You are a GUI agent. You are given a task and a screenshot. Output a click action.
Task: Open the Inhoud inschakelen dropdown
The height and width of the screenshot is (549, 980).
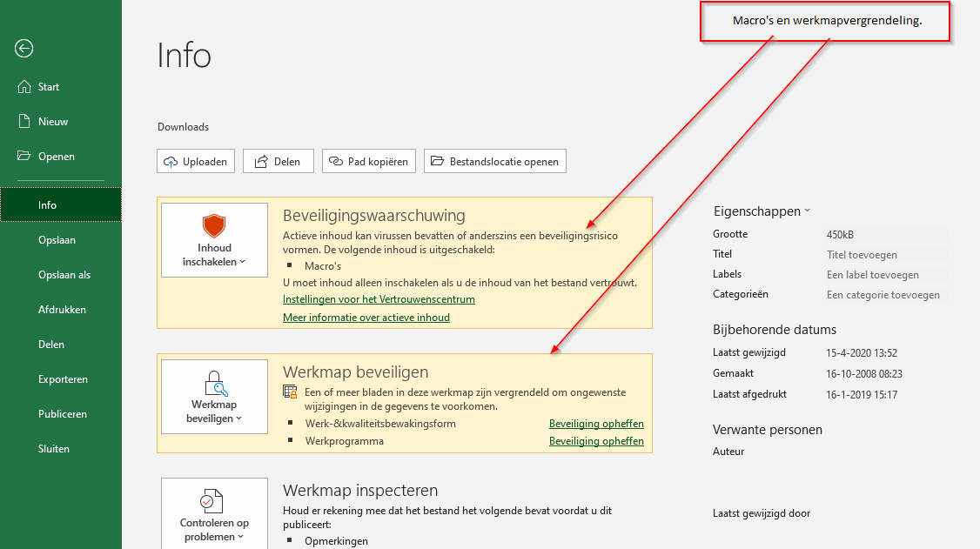tap(214, 240)
